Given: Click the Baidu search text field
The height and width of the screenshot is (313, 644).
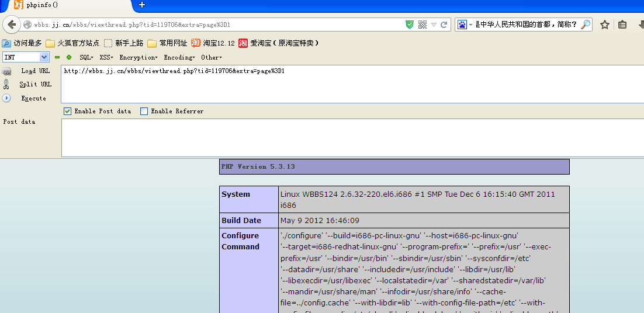Looking at the screenshot, I should point(527,25).
